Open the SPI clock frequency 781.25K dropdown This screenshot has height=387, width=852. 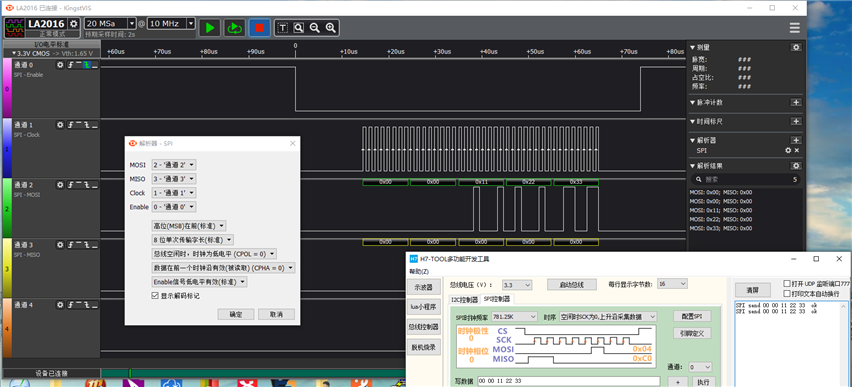pos(515,316)
